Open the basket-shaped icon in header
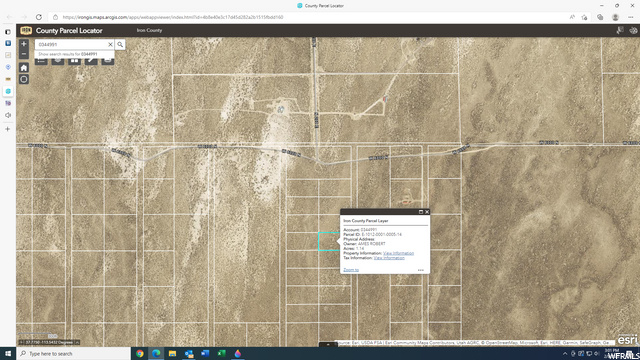640x360 pixels. [633, 30]
